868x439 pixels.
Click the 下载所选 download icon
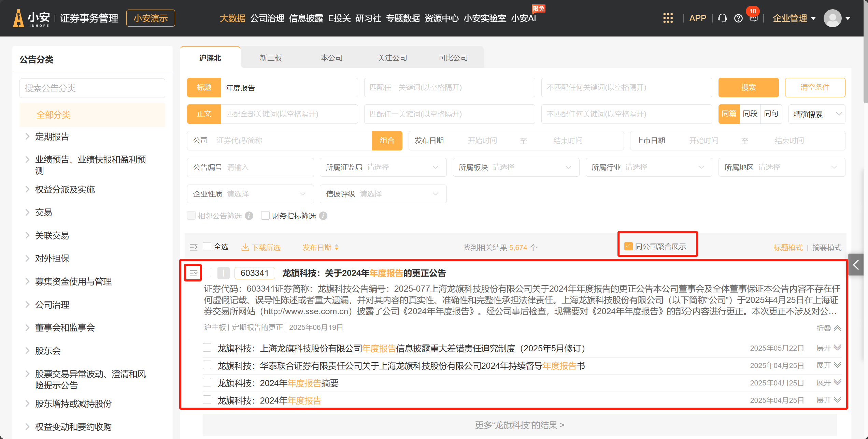[x=245, y=247]
